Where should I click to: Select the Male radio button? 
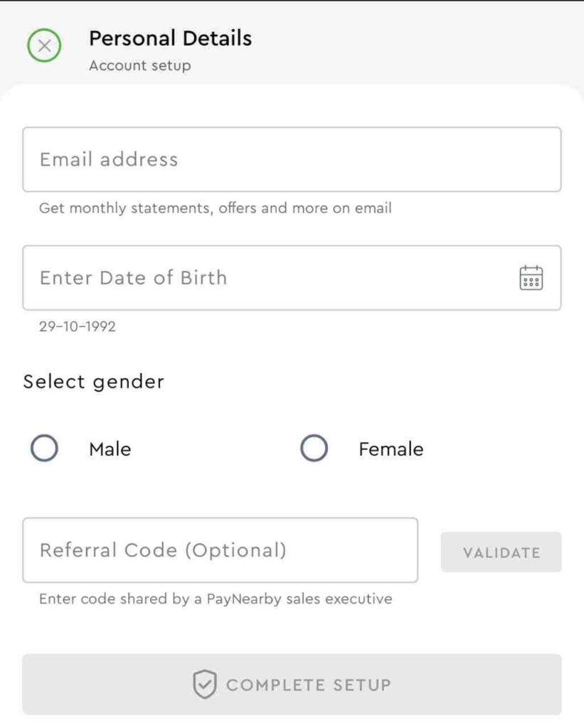point(44,448)
